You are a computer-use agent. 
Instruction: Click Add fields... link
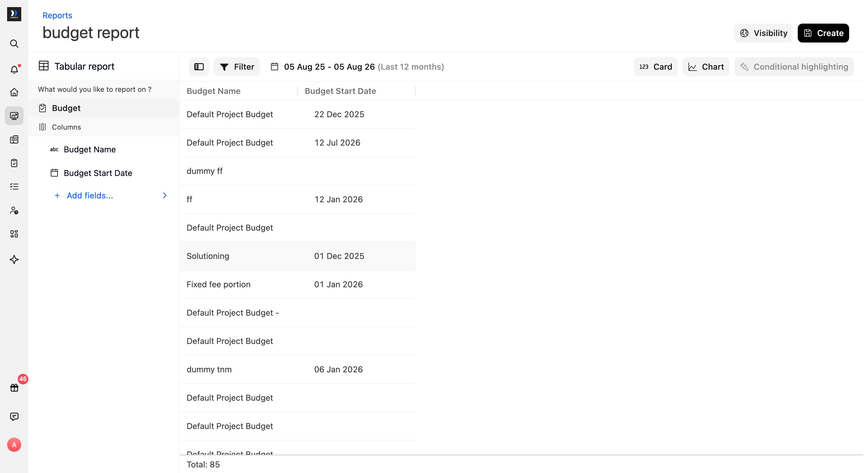90,195
